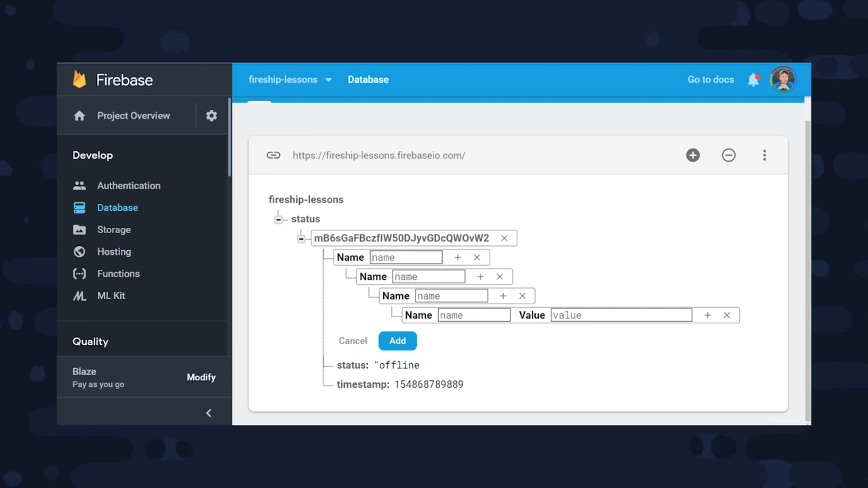Add child to first Name row
Viewport: 868px width, 488px height.
pyautogui.click(x=458, y=258)
